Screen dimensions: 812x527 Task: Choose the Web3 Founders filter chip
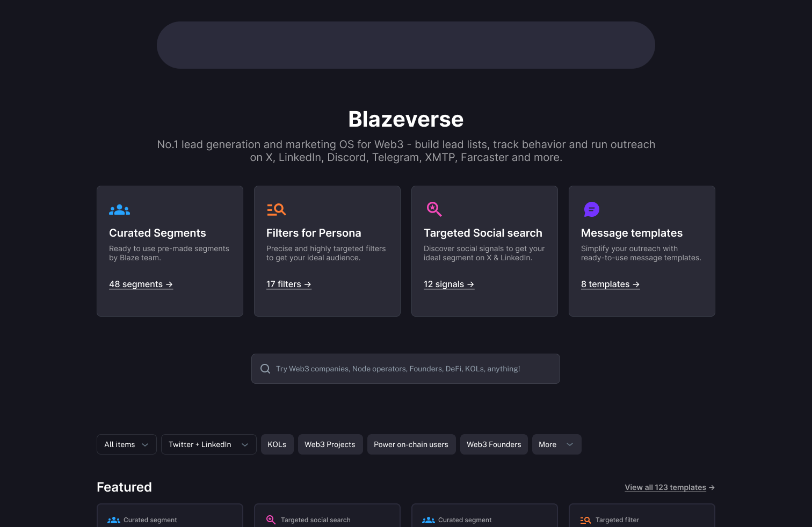tap(494, 444)
